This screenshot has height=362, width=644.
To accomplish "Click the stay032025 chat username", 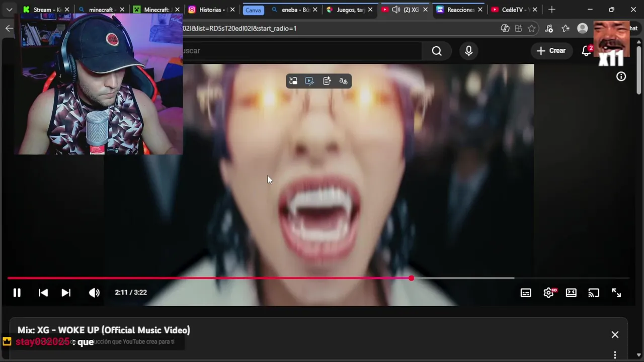I will (x=42, y=342).
